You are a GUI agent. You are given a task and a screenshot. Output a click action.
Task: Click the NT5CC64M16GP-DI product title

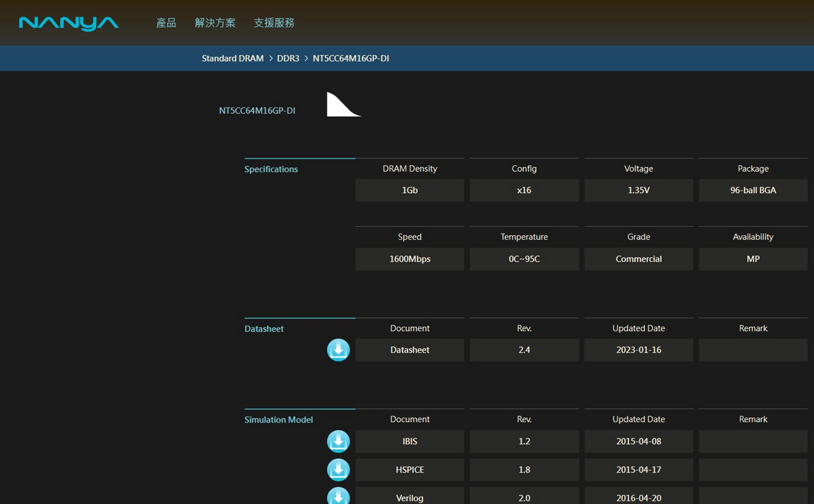(257, 111)
